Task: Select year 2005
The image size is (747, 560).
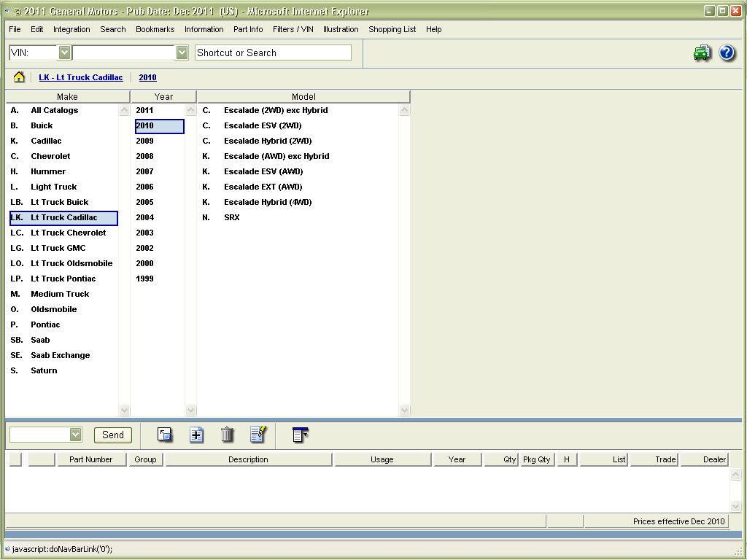Action: point(159,202)
